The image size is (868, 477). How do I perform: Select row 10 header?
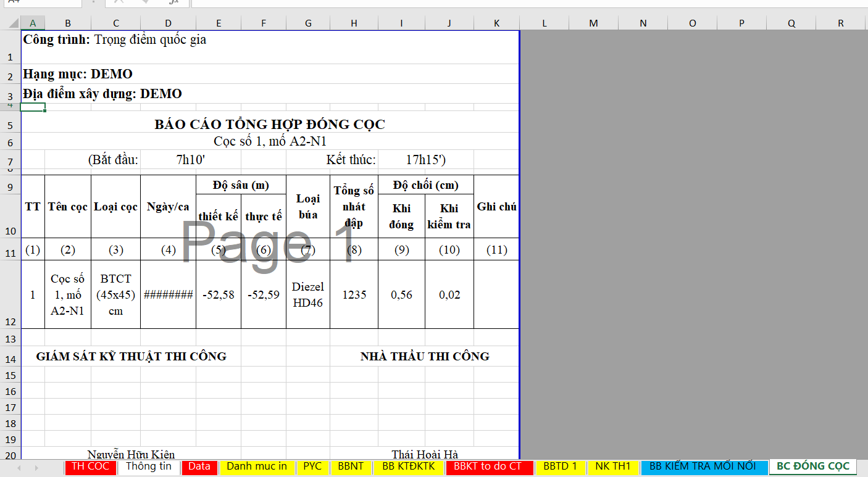point(10,217)
